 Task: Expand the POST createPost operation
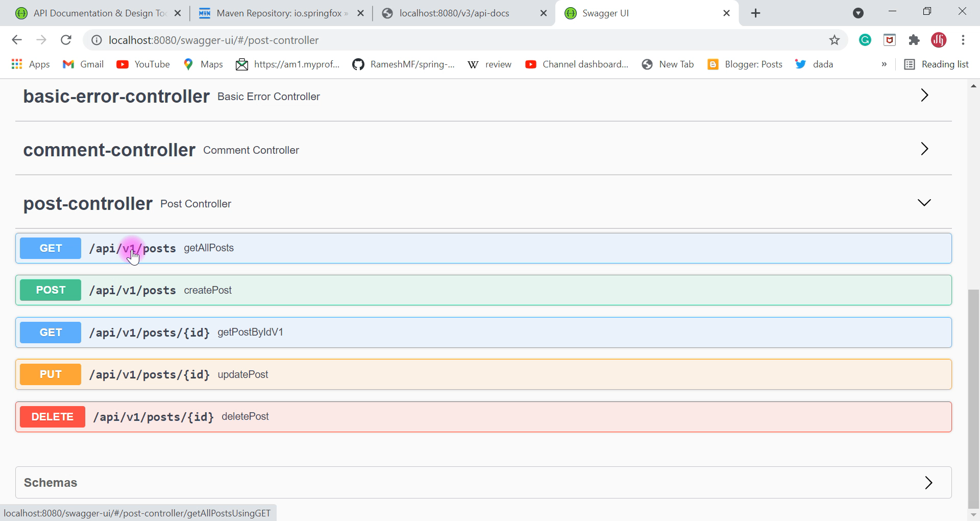tap(483, 290)
